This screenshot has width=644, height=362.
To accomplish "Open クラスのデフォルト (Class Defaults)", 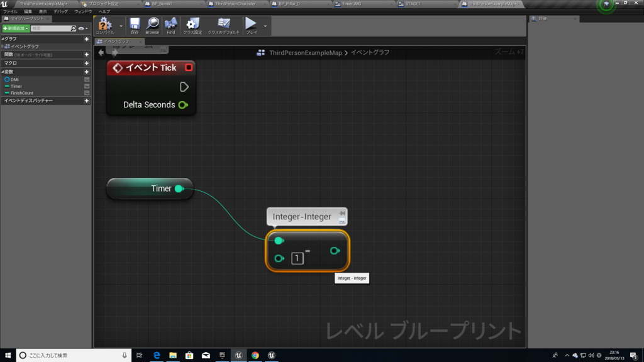I will coord(223,26).
